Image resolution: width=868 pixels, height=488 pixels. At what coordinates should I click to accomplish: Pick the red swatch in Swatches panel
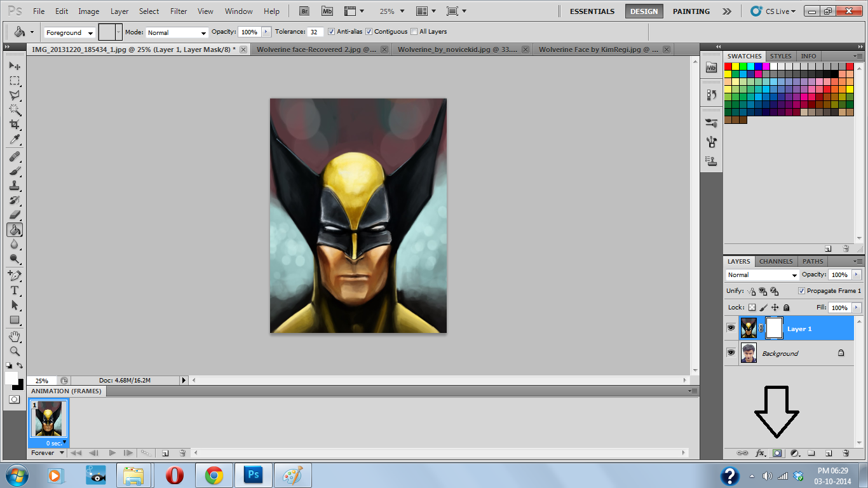point(728,66)
